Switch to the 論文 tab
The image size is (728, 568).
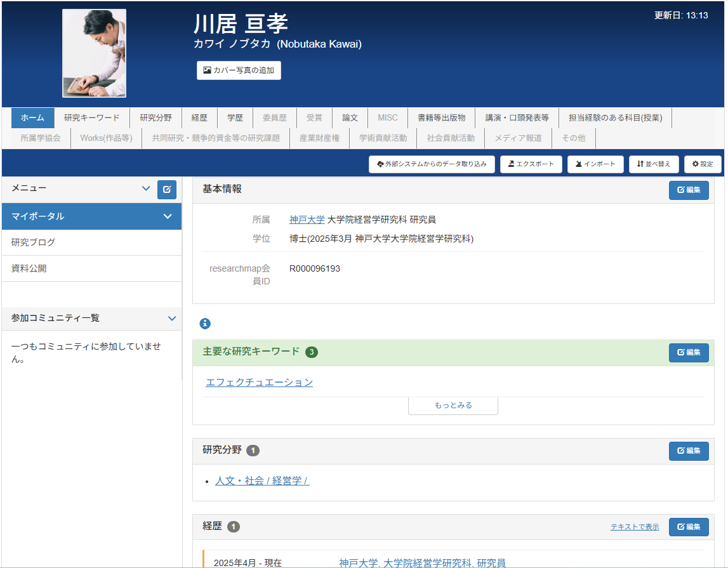[x=350, y=118]
